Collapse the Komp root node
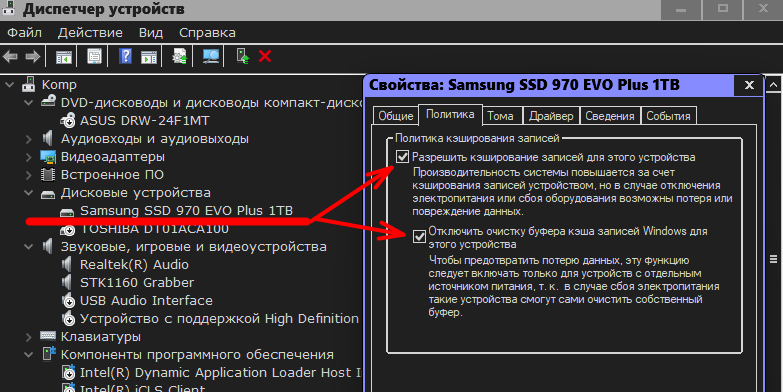This screenshot has height=392, width=783. 9,85
